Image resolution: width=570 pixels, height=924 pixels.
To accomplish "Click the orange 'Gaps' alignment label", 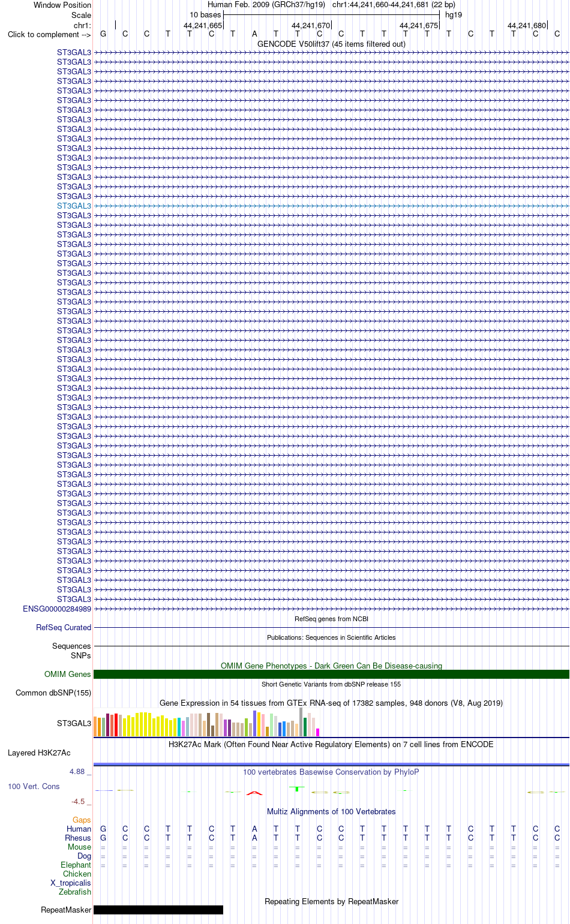I will [82, 820].
